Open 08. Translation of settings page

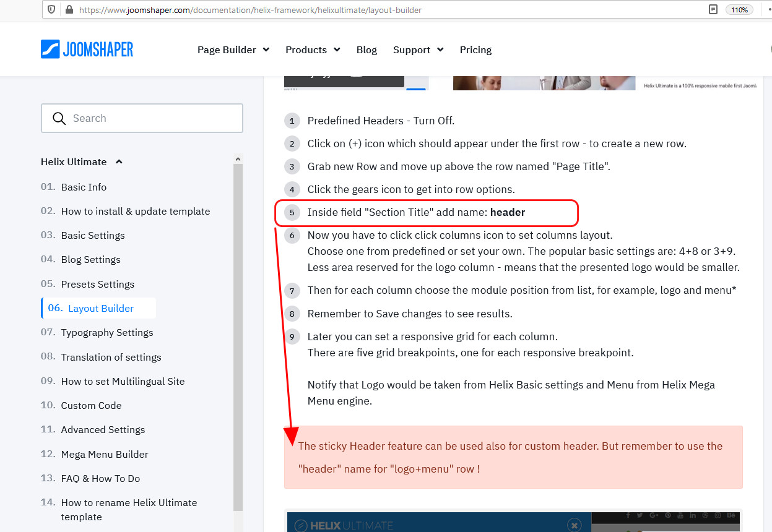(101, 357)
